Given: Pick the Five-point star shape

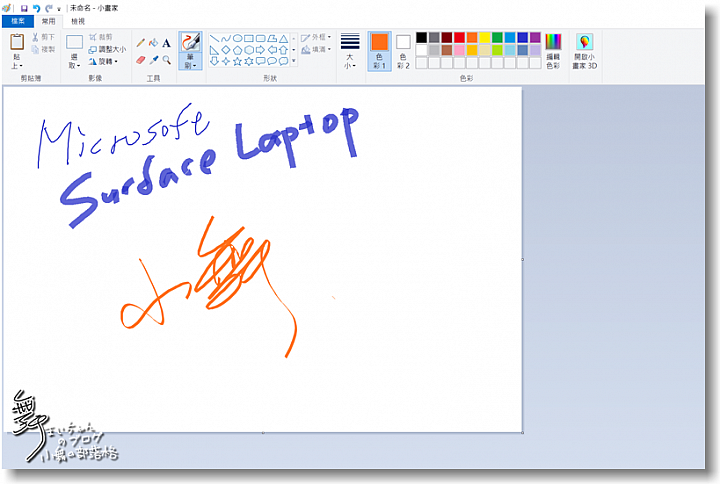Looking at the screenshot, I should [237, 61].
